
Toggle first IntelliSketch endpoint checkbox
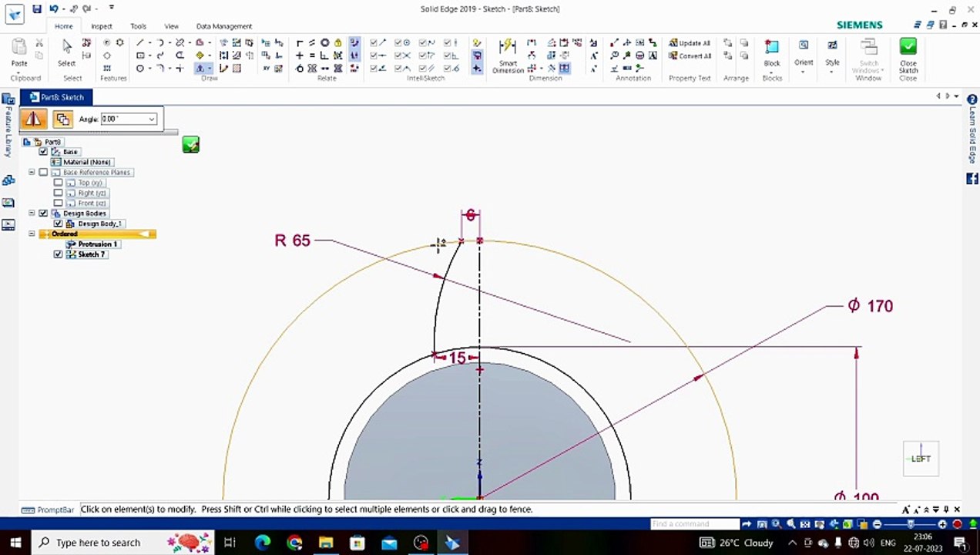click(x=374, y=43)
